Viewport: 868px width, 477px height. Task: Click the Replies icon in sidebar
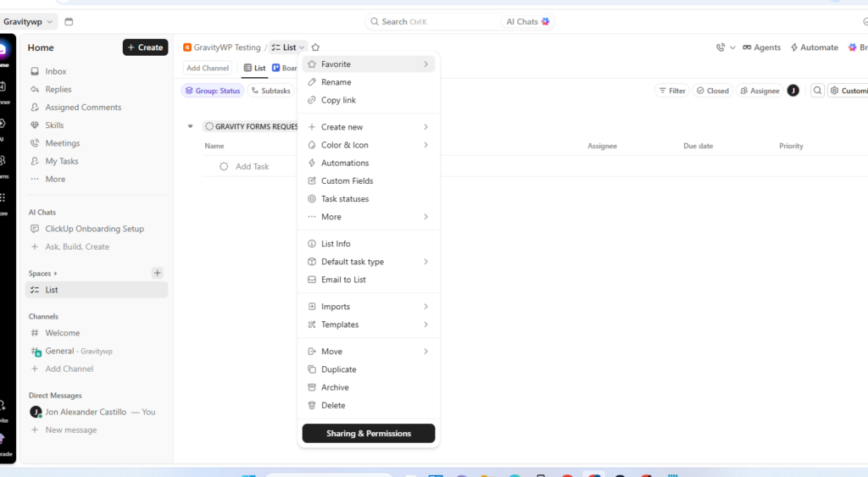(x=35, y=89)
